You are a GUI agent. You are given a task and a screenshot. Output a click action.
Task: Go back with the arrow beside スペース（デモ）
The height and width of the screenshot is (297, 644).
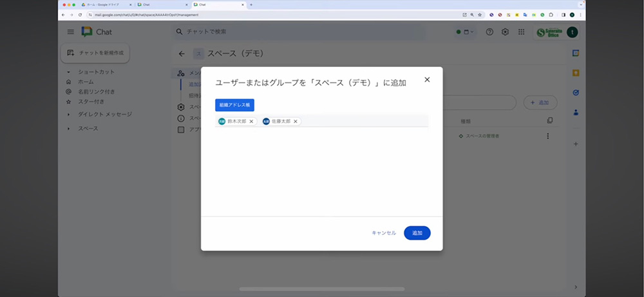(x=182, y=54)
